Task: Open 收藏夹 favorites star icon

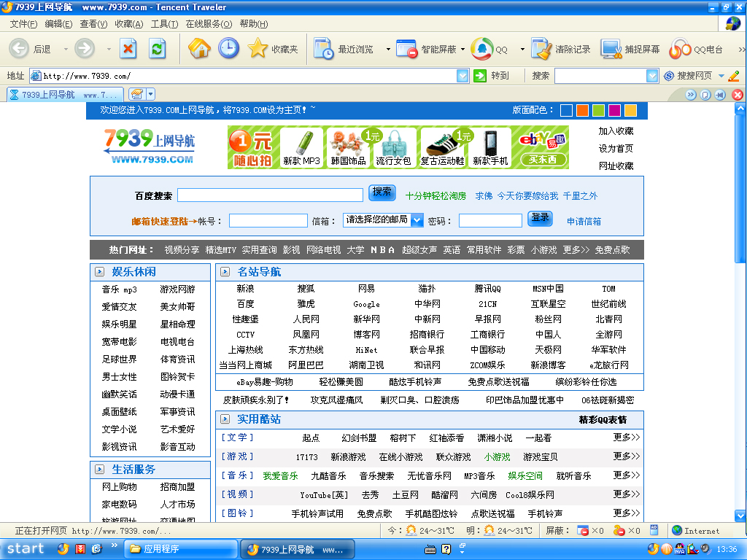Action: (x=258, y=49)
